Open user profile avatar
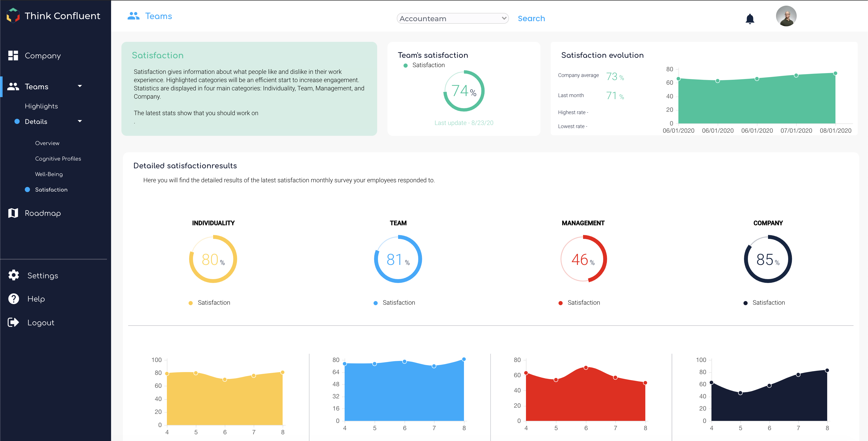868x441 pixels. point(786,16)
